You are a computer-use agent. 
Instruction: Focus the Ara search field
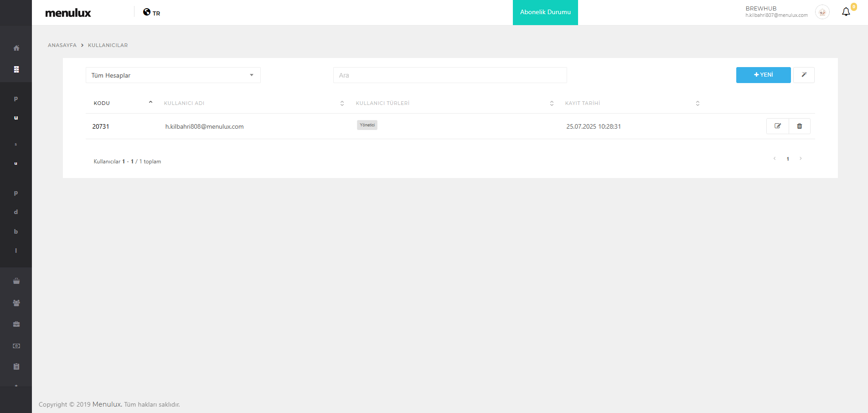point(449,75)
